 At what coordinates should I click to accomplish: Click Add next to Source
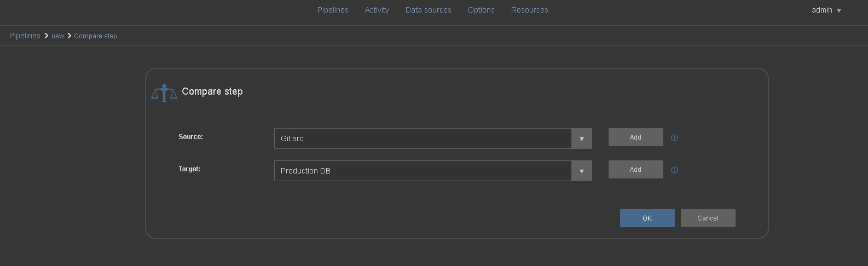pyautogui.click(x=635, y=137)
